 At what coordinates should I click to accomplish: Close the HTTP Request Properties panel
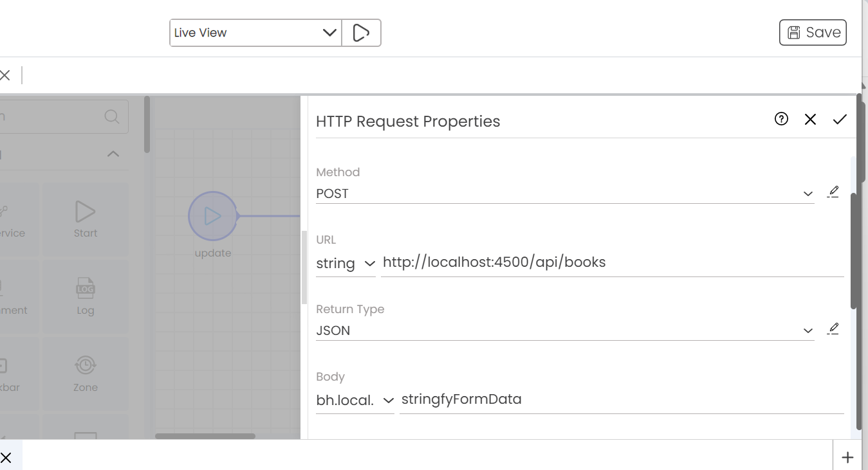pos(810,119)
